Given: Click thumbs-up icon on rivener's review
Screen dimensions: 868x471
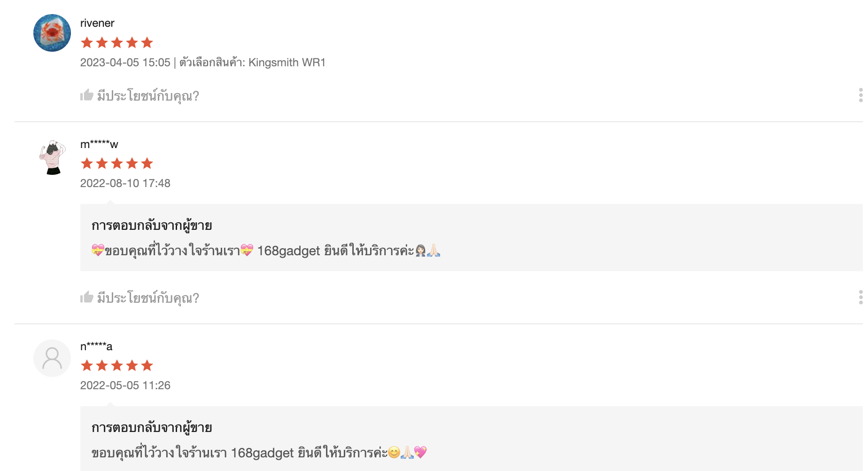Looking at the screenshot, I should (86, 95).
